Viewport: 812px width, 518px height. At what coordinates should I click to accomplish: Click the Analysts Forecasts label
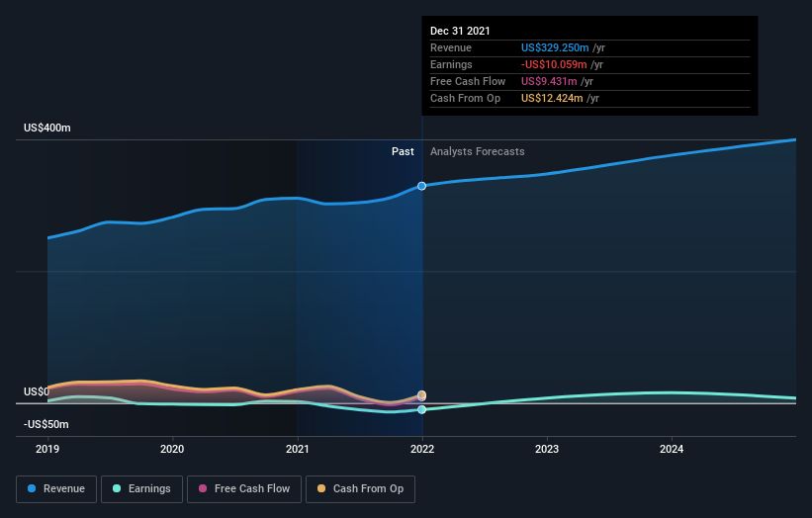(478, 151)
